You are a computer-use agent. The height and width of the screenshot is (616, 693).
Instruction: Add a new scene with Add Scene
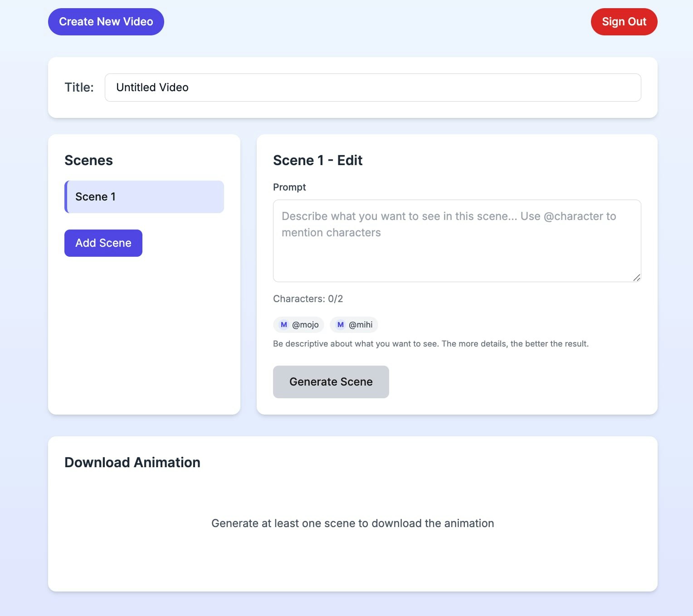tap(103, 243)
